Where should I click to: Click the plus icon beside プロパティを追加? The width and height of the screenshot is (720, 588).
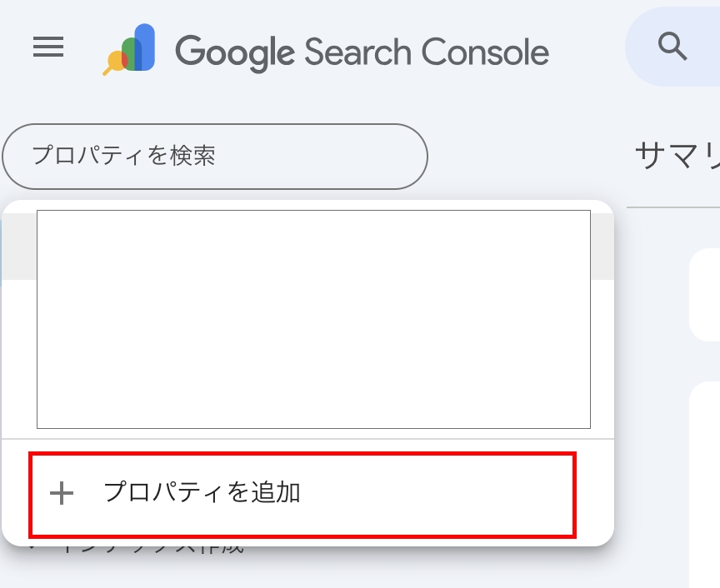click(62, 494)
